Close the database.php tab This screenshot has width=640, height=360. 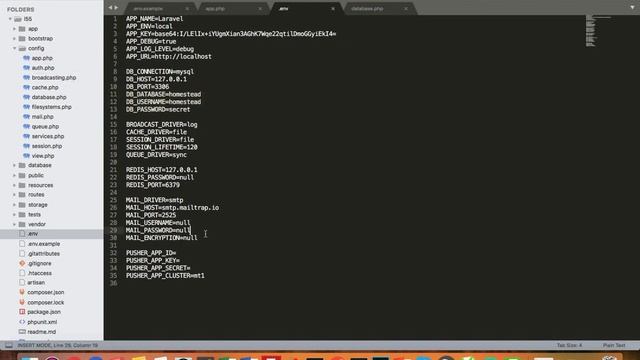pyautogui.click(x=406, y=9)
